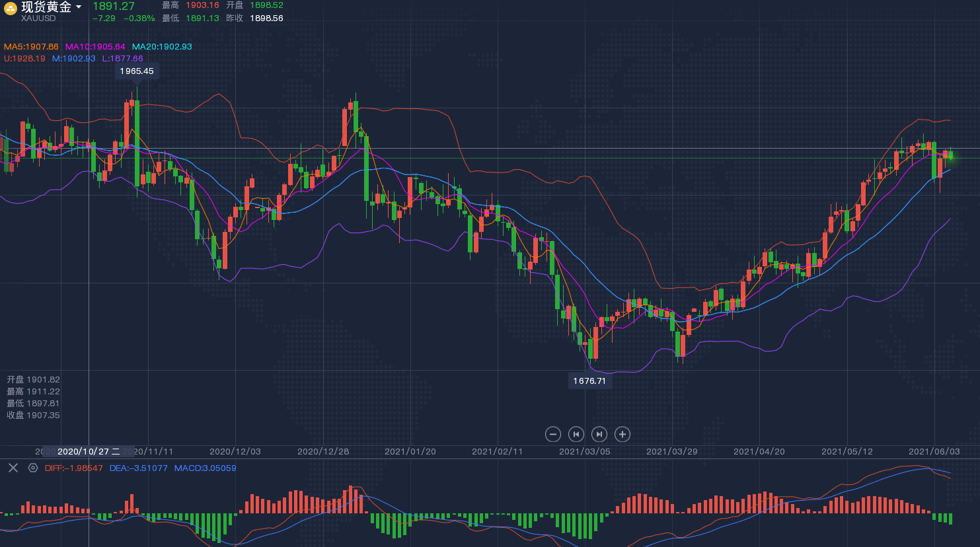This screenshot has height=547, width=980.
Task: Open MACD indicator settings hexagon icon
Action: point(33,468)
